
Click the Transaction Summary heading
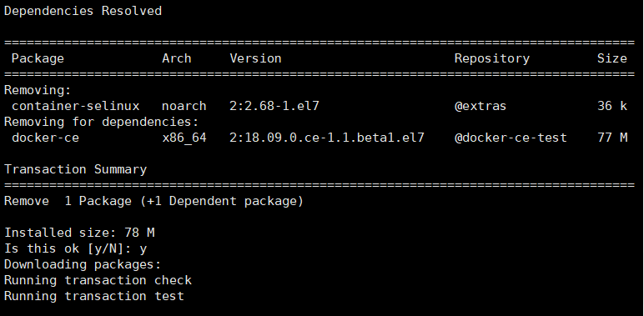(x=76, y=169)
